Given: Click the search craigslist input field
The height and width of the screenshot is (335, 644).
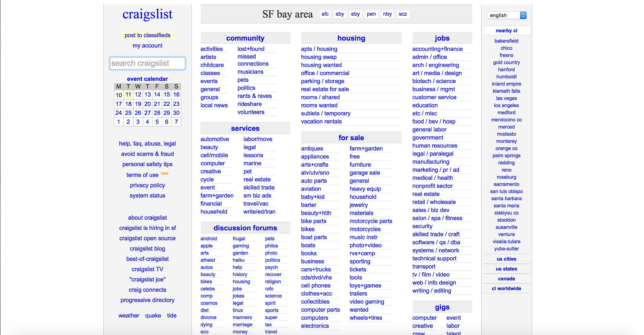Looking at the screenshot, I should (x=147, y=63).
